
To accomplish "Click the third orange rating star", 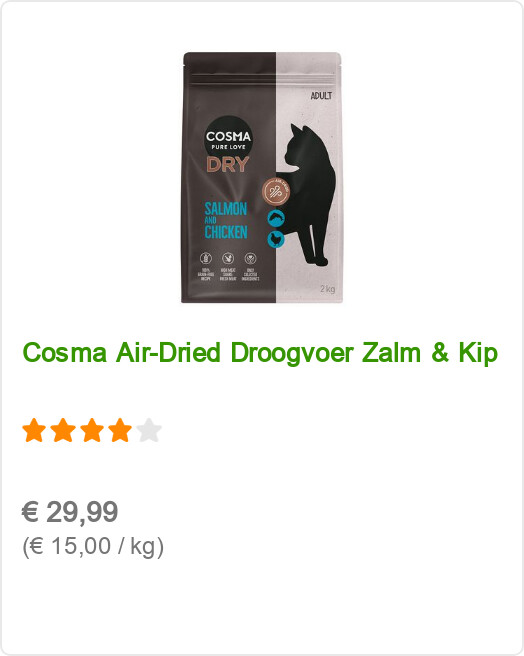I will coord(92,430).
